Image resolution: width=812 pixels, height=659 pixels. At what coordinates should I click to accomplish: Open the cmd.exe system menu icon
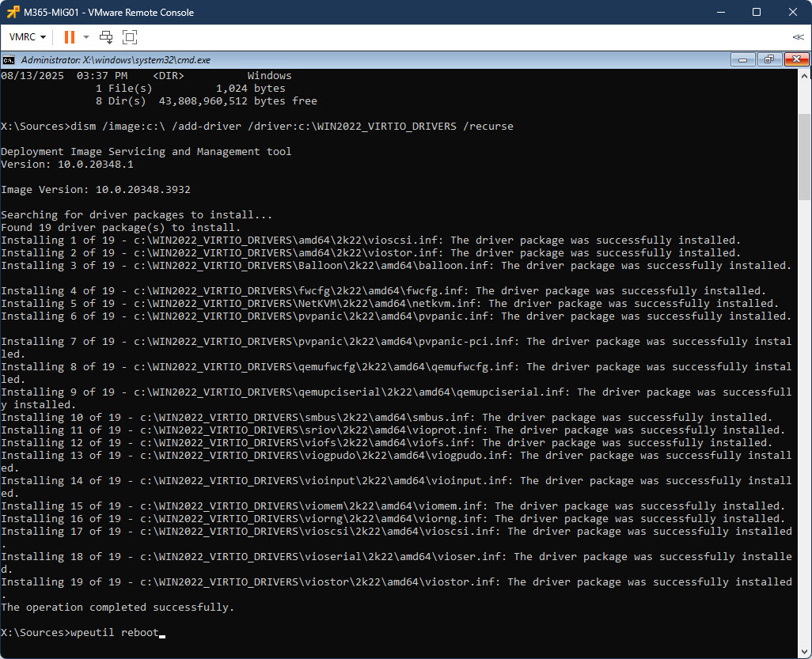(x=8, y=60)
